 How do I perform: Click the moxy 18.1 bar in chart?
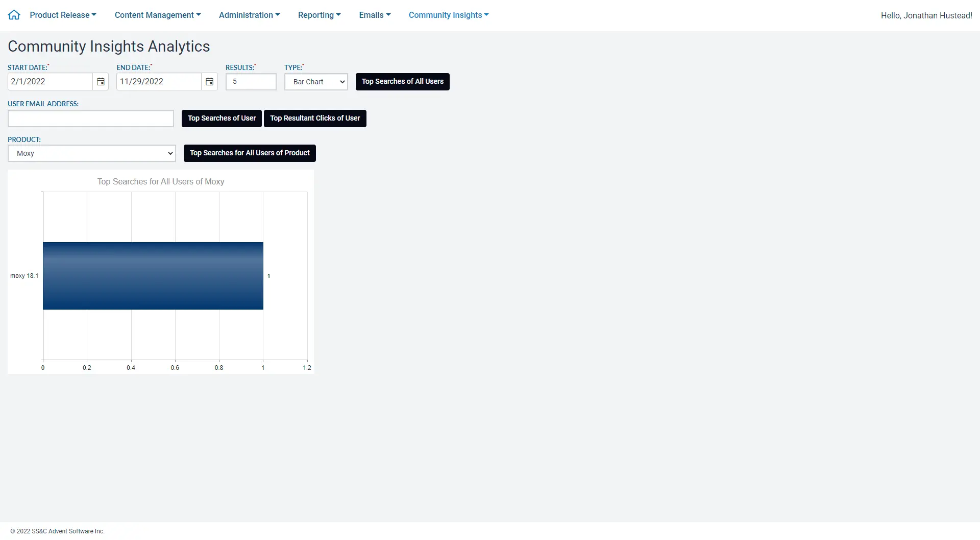(x=153, y=276)
